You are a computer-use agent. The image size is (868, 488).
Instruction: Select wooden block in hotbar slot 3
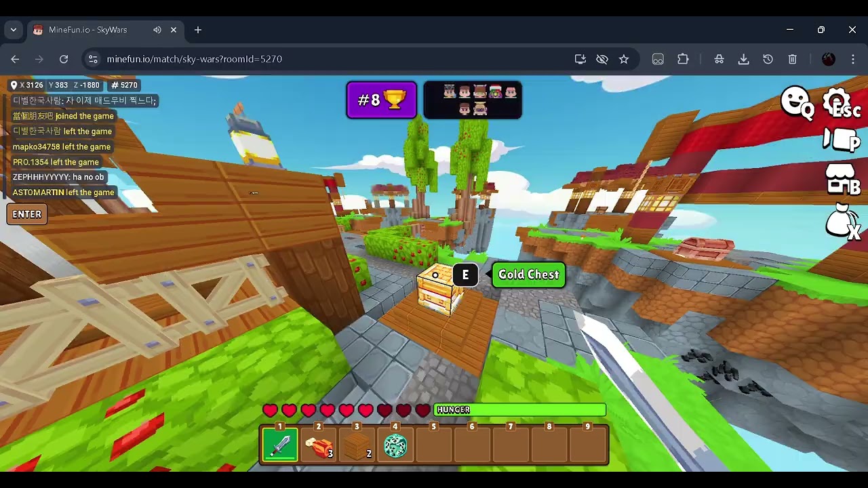357,445
